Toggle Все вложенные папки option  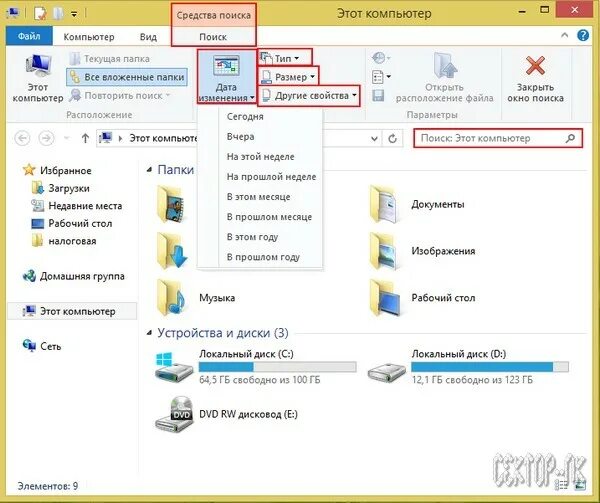(x=127, y=77)
